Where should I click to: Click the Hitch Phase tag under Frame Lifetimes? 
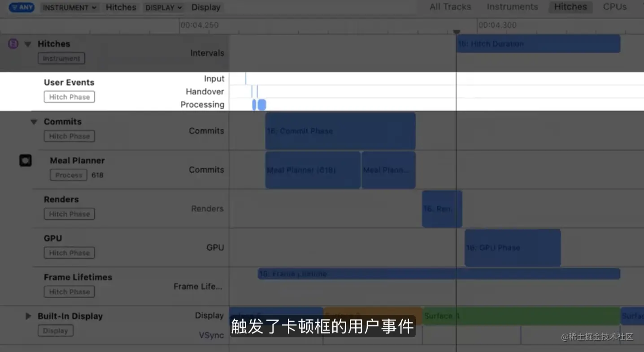pyautogui.click(x=70, y=292)
